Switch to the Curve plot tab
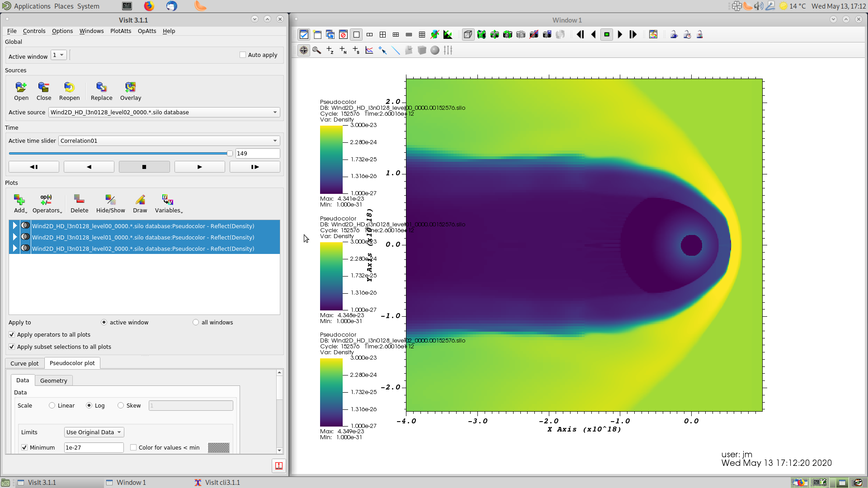The width and height of the screenshot is (868, 488). pyautogui.click(x=24, y=363)
